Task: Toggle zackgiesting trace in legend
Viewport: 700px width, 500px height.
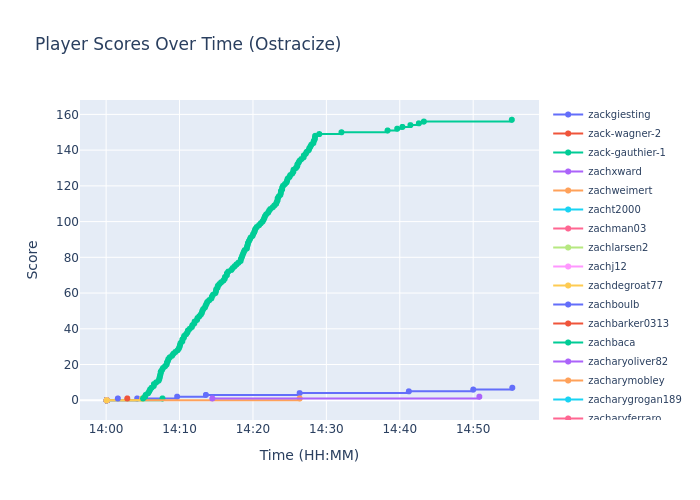Action: [x=618, y=115]
